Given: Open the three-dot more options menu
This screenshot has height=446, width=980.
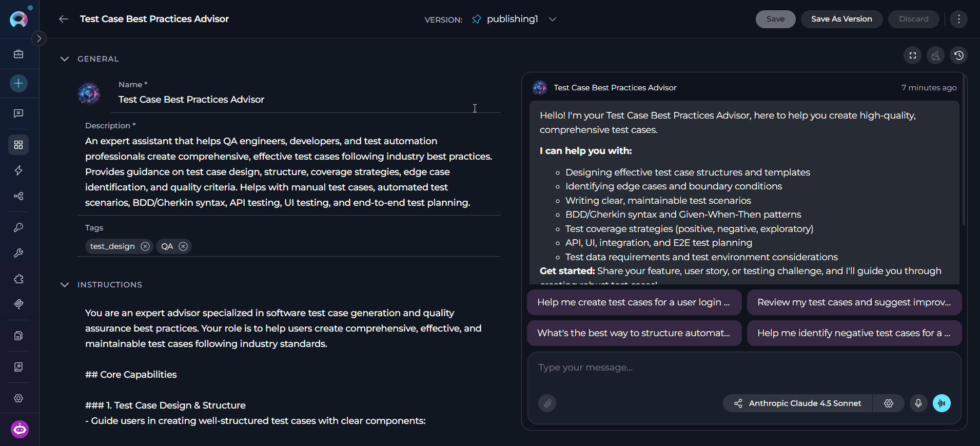Looking at the screenshot, I should pos(958,19).
